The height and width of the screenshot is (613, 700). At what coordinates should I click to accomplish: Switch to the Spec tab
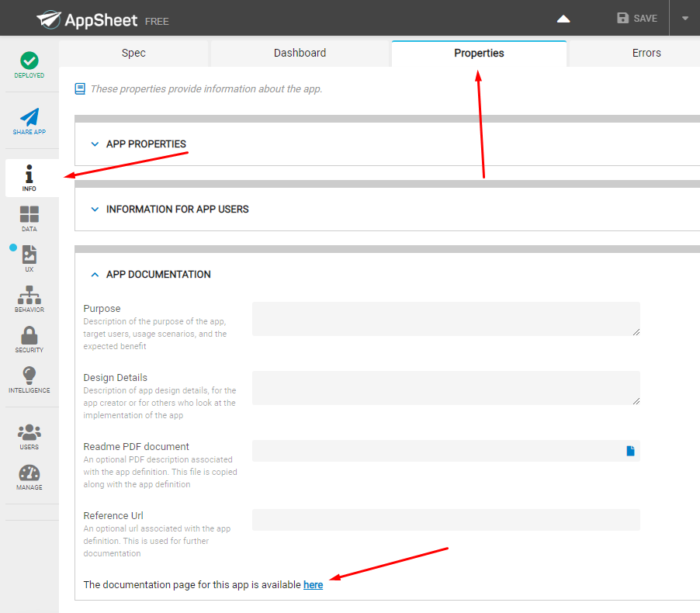click(133, 53)
